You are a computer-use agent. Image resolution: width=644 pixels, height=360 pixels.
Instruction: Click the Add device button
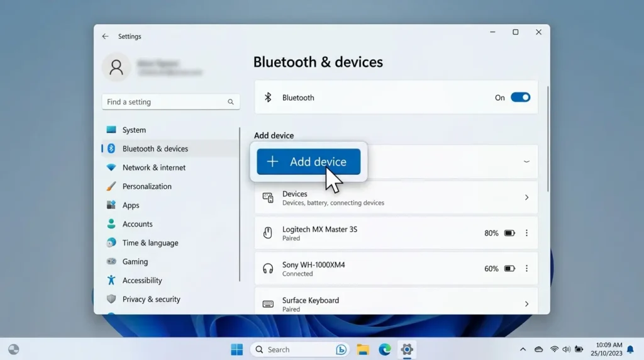click(308, 162)
